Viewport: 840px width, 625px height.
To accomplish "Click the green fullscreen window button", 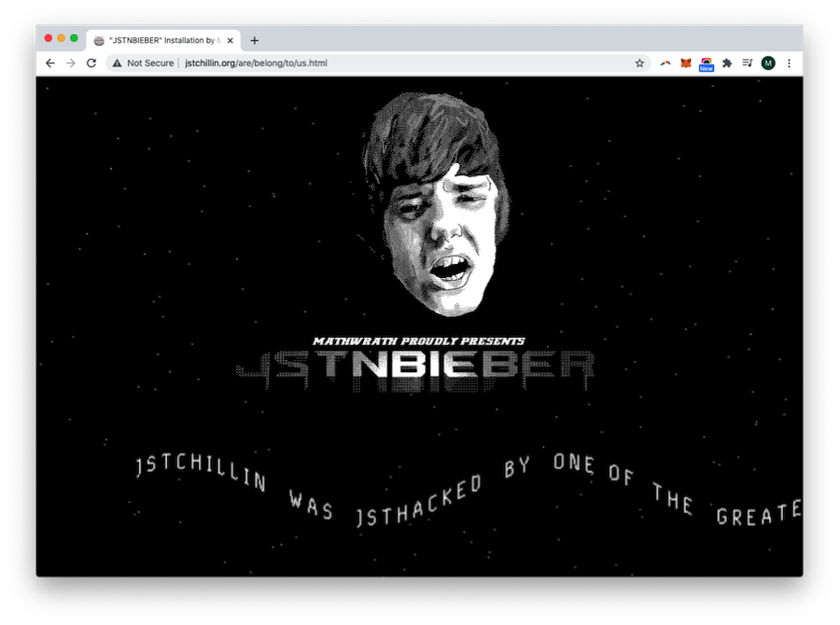I will 74,38.
